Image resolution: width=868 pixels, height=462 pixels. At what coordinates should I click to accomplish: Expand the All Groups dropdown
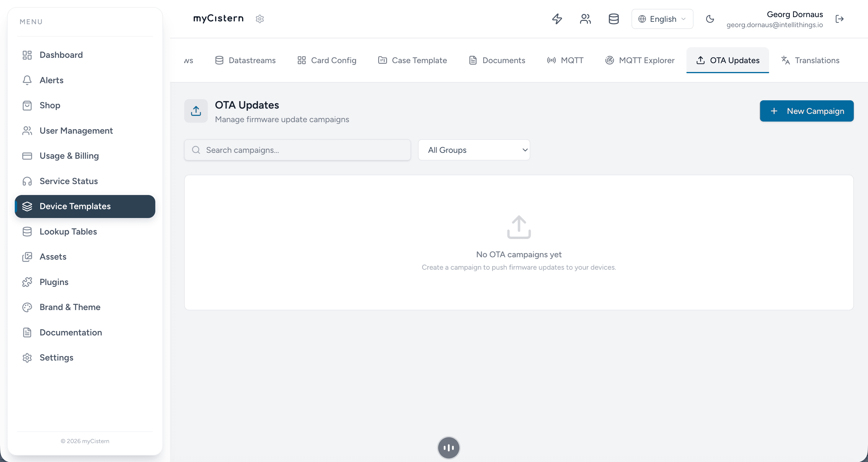[474, 150]
